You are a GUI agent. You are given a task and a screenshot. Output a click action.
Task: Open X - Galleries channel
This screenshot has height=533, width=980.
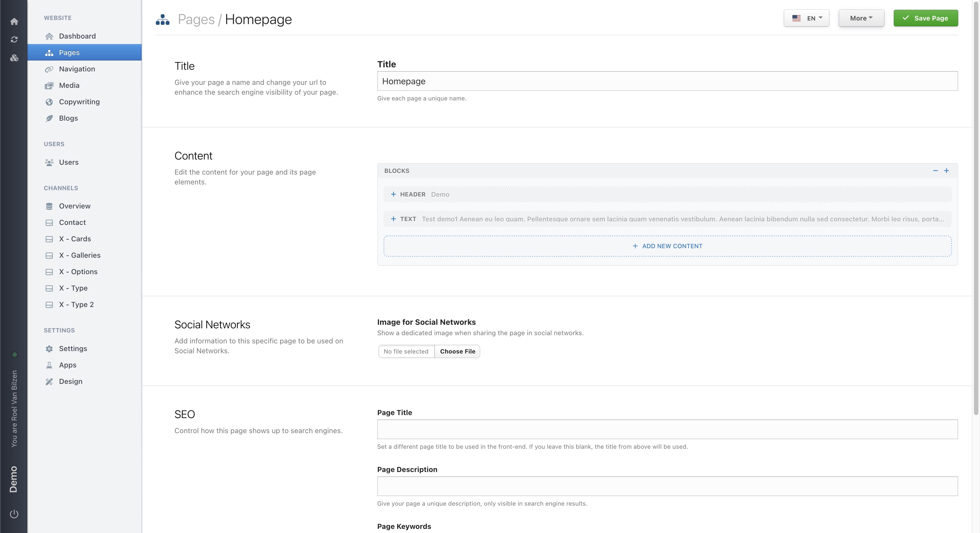(80, 255)
